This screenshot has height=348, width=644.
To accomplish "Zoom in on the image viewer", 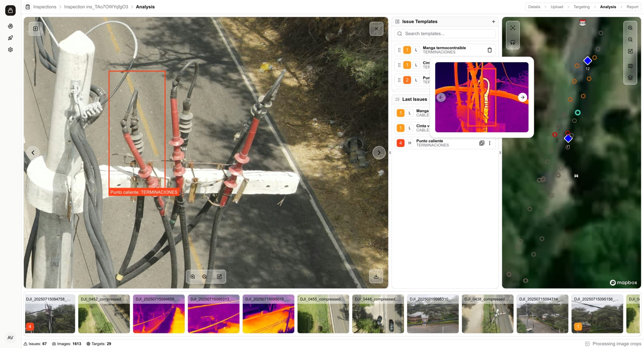I will coord(193,276).
